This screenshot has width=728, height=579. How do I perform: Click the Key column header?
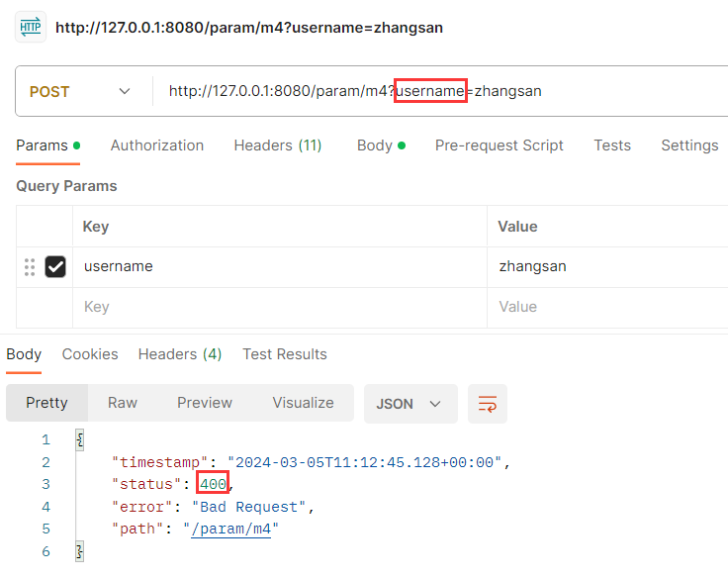click(x=96, y=227)
